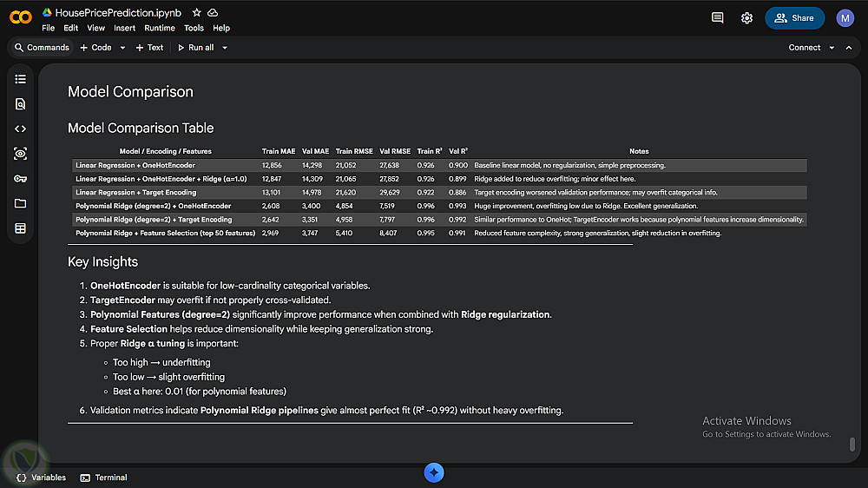Toggle the Terminal panel
The width and height of the screenshot is (868, 488).
click(103, 478)
